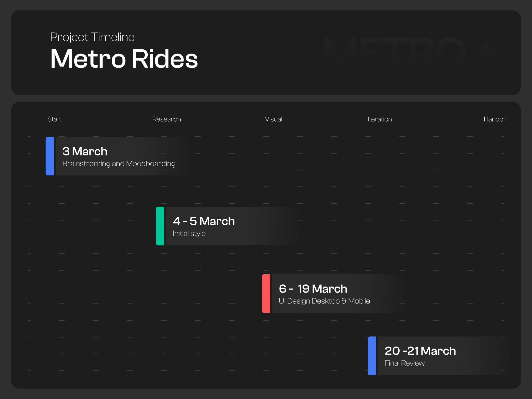Open the 20 -21 March card
This screenshot has width=532, height=399.
pos(420,351)
